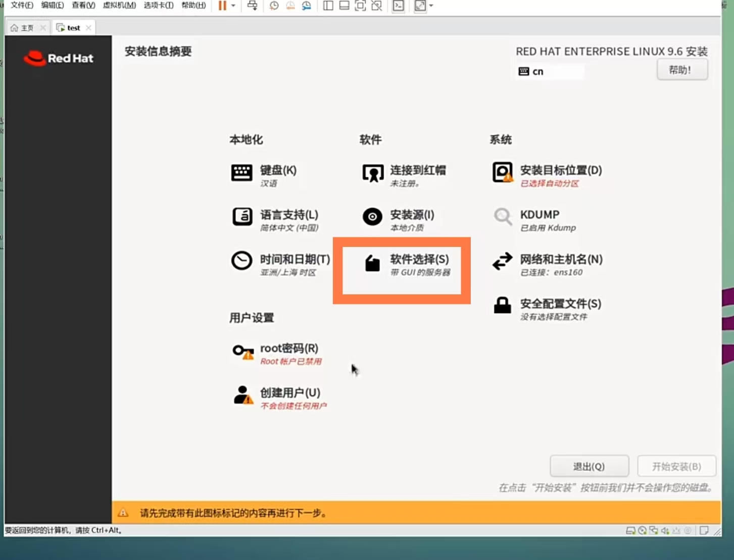Click the 退出(Q) button
734x560 pixels.
[589, 466]
